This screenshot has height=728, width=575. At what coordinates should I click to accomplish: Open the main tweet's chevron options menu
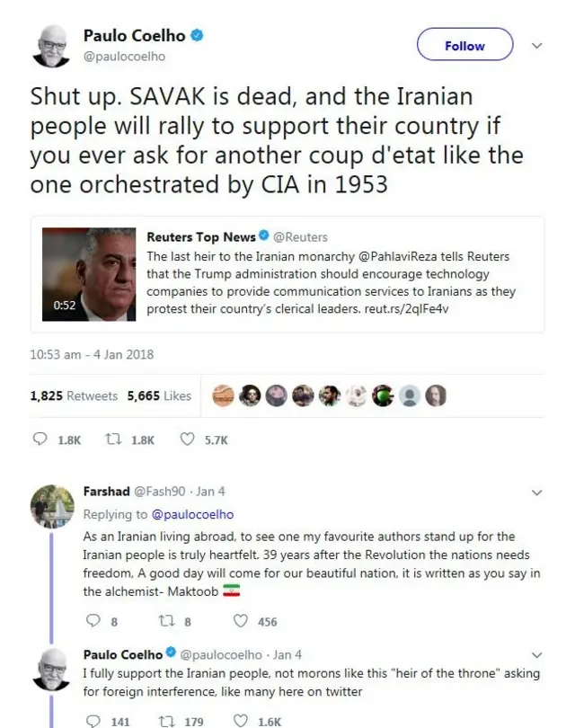click(537, 45)
